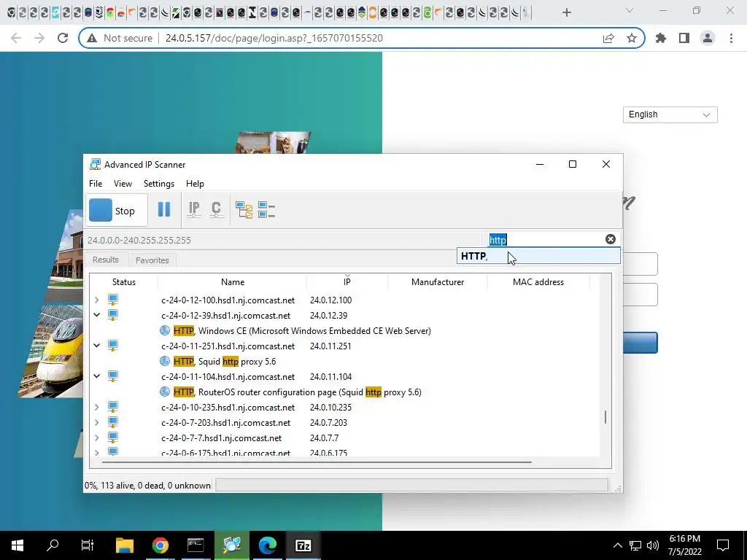Click the C subnet class toolbar icon
The height and width of the screenshot is (560, 747).
(x=216, y=209)
